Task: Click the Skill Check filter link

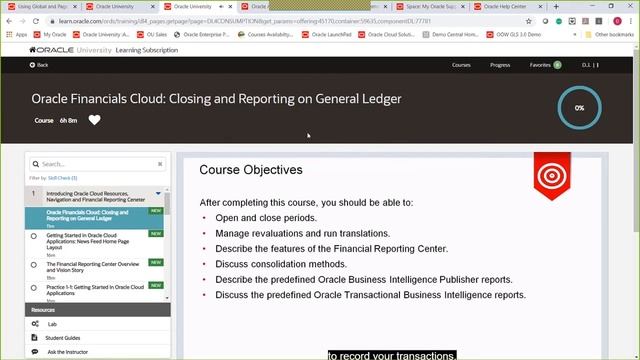Action: point(62,178)
